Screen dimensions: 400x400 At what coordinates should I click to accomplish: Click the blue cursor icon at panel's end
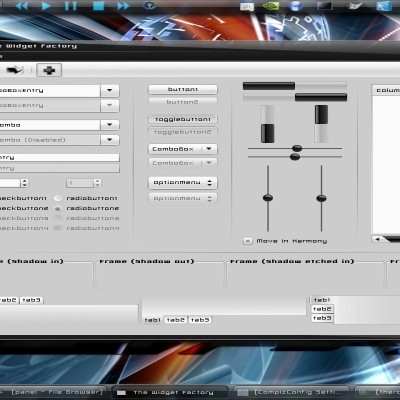point(384,6)
